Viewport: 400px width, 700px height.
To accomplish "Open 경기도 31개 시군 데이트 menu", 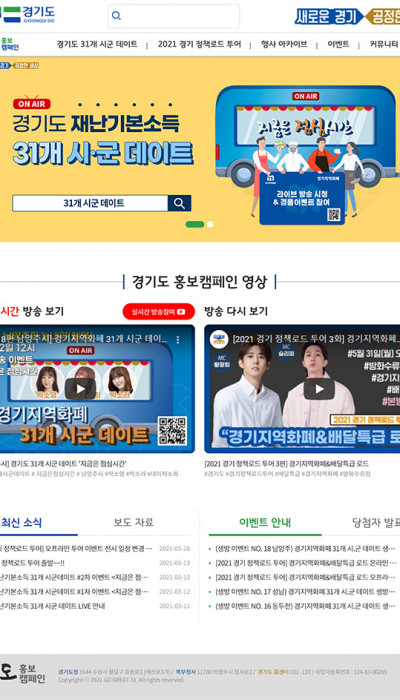I will pyautogui.click(x=97, y=44).
